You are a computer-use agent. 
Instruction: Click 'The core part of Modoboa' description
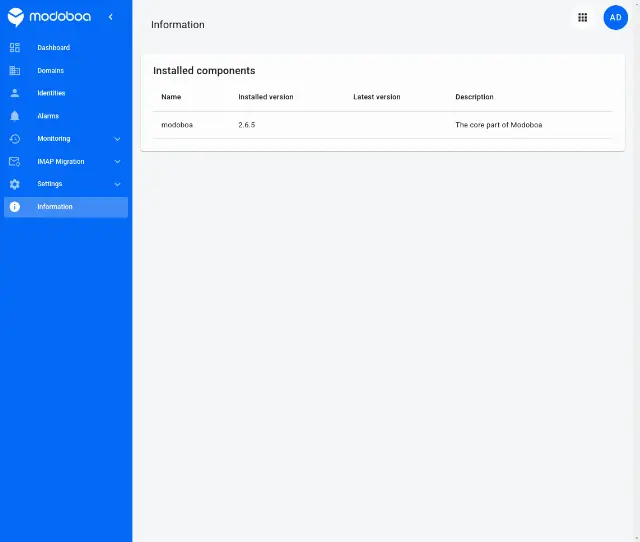(499, 125)
